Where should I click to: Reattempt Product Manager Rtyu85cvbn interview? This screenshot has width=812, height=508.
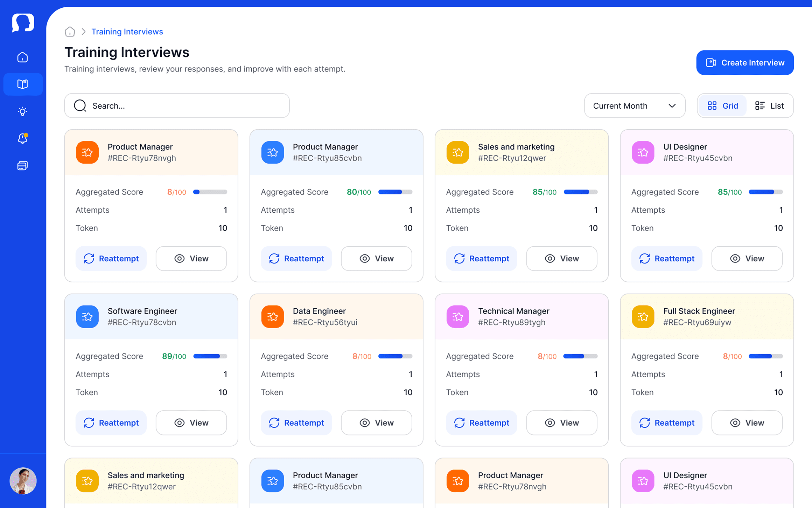click(296, 259)
